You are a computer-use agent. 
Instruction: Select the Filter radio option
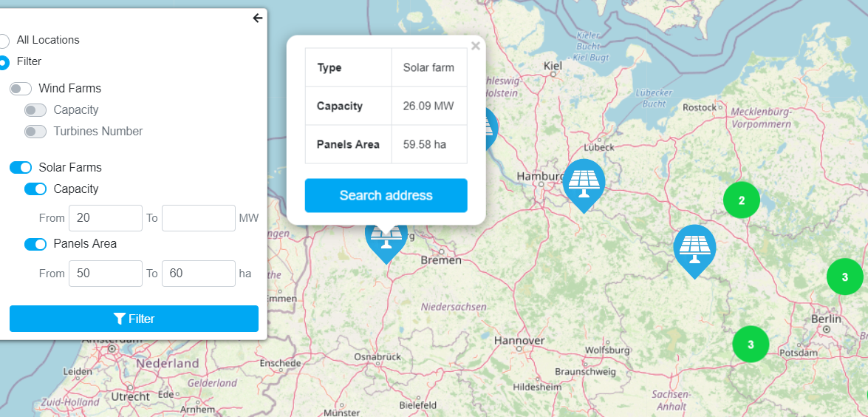pyautogui.click(x=4, y=62)
